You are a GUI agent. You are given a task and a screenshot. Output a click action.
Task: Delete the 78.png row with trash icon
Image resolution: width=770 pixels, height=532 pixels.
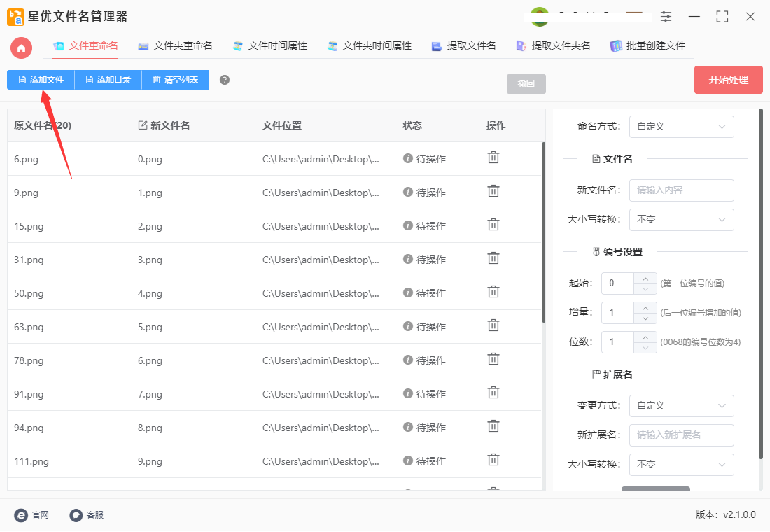coord(493,360)
